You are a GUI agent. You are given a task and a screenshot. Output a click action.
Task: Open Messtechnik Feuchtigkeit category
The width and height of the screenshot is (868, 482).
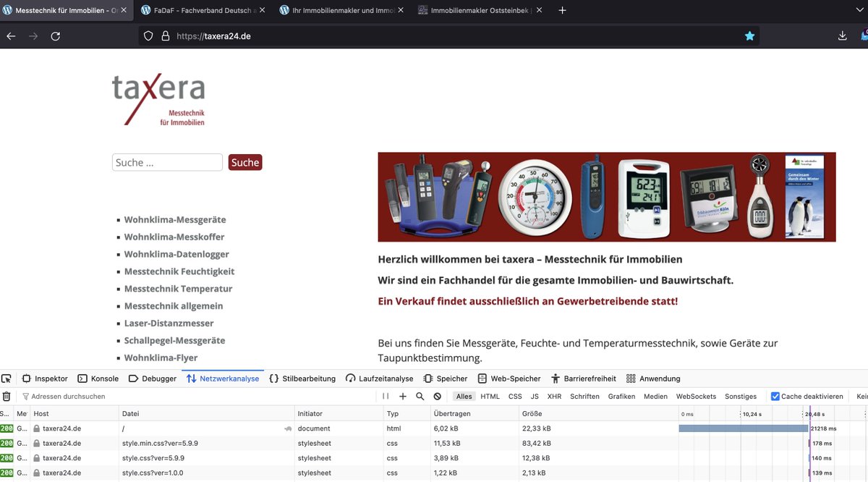coord(179,271)
